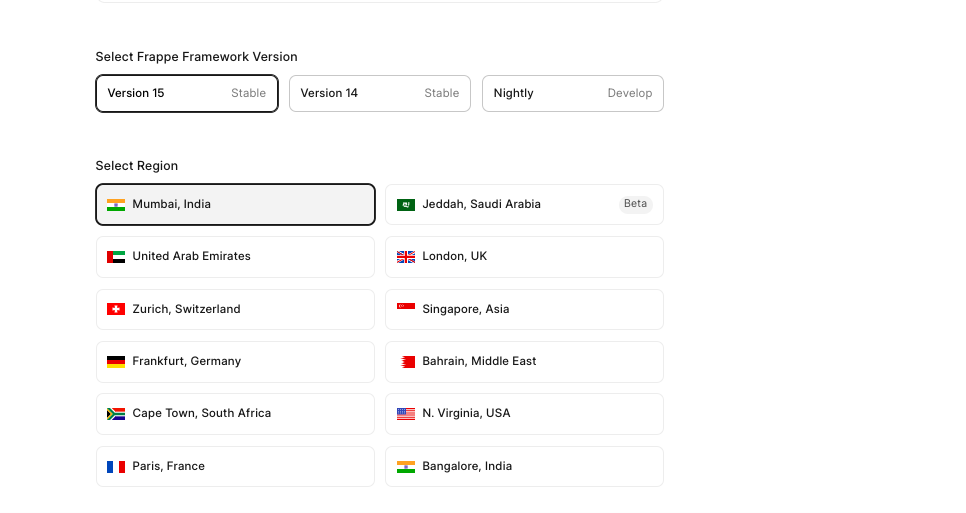Choose N. Virginia, USA region
Screen dimensions: 966x513
(524, 414)
